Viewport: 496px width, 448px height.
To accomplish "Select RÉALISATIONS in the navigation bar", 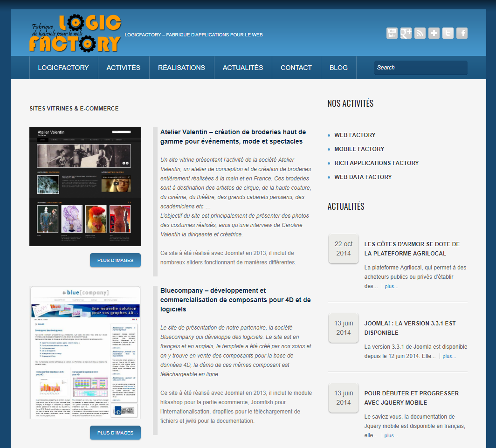I will click(182, 68).
